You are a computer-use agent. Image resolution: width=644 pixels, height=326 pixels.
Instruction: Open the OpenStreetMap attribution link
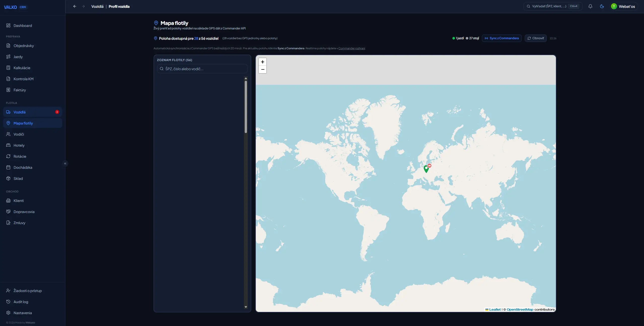[520, 310]
